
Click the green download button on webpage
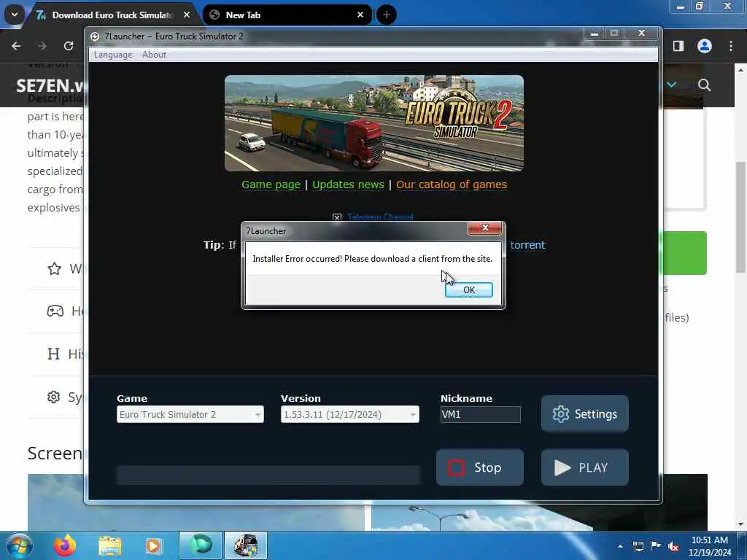[x=684, y=253]
